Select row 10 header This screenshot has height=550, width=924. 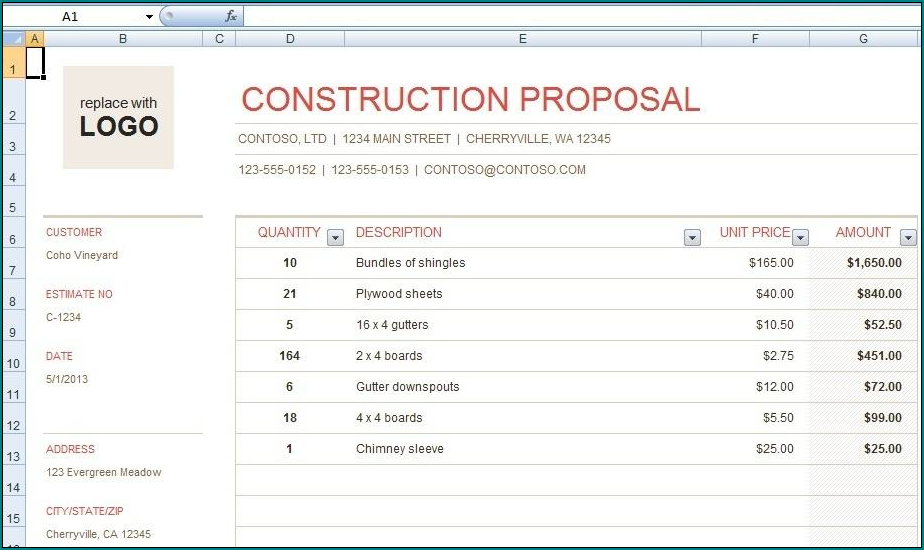tap(14, 357)
